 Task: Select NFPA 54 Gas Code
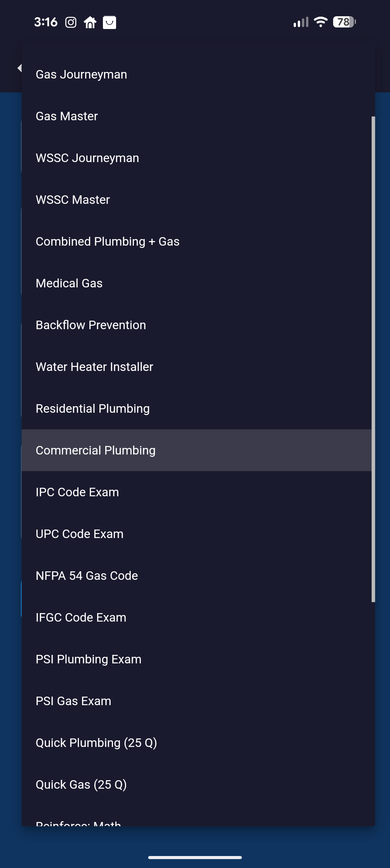pos(87,576)
